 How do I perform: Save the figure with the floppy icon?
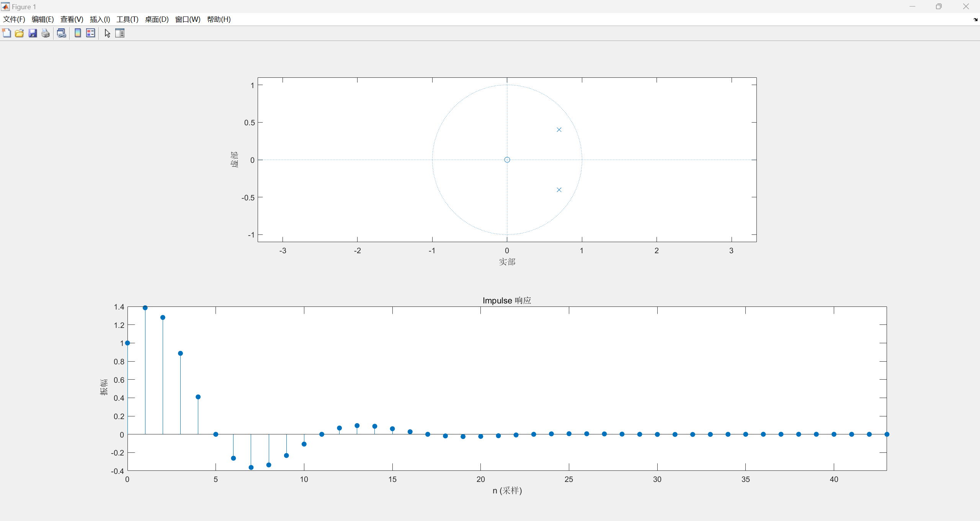(x=33, y=33)
